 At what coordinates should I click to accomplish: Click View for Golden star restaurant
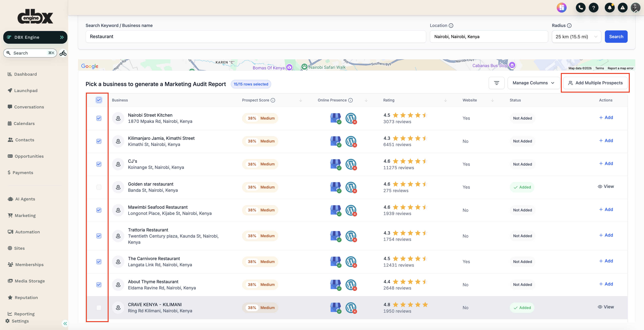(x=605, y=186)
